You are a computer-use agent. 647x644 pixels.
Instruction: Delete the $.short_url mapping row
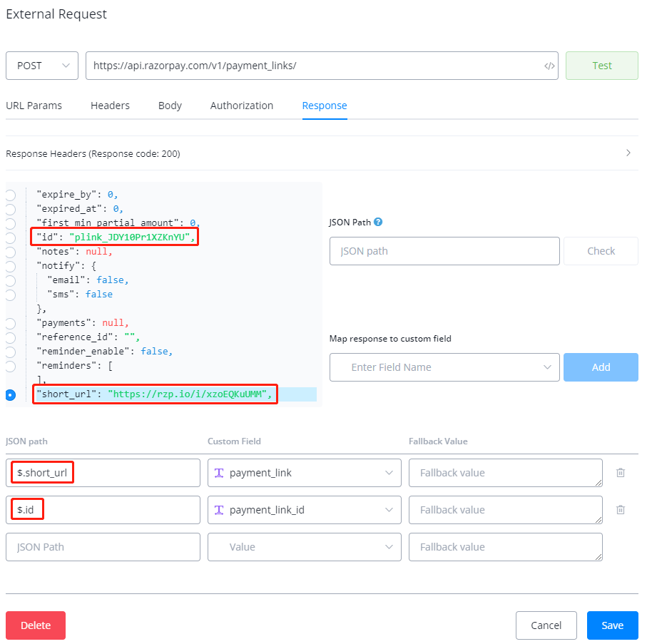pos(621,473)
